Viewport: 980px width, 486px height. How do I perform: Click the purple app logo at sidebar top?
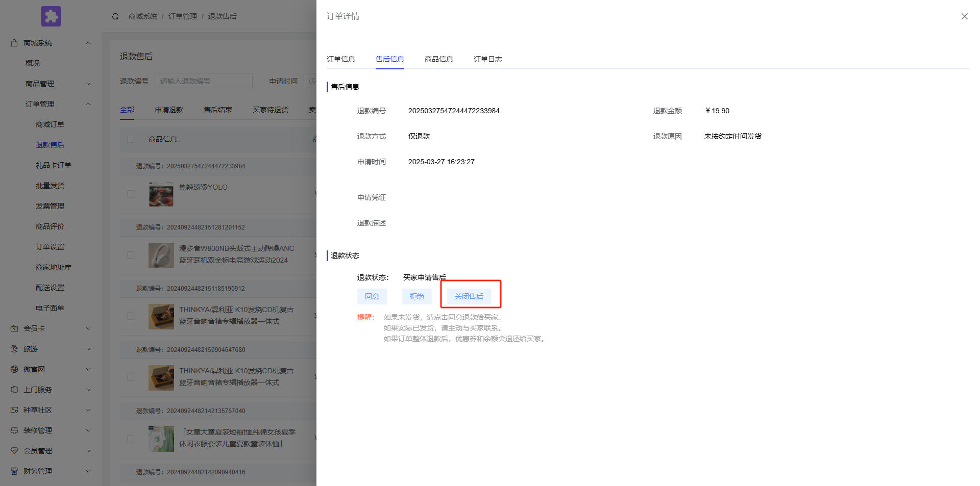pos(51,16)
